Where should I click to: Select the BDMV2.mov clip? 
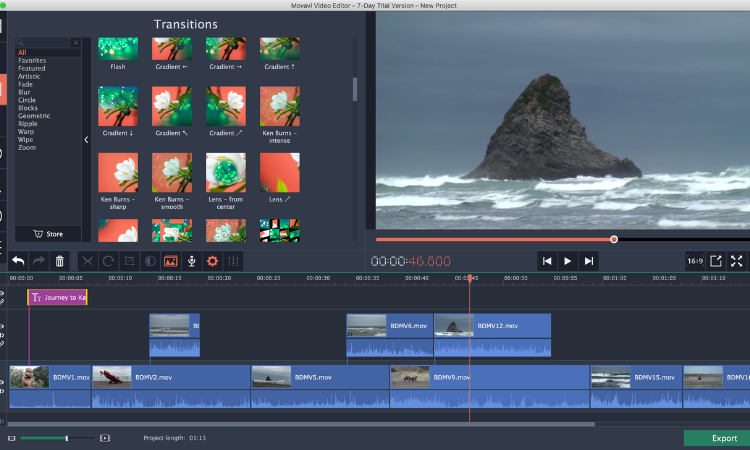171,386
